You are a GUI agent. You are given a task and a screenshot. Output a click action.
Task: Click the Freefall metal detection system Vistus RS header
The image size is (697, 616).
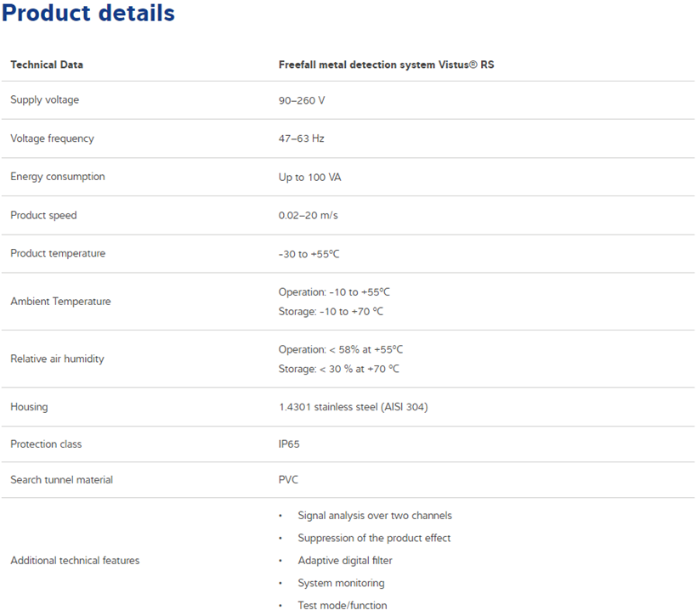tap(386, 65)
